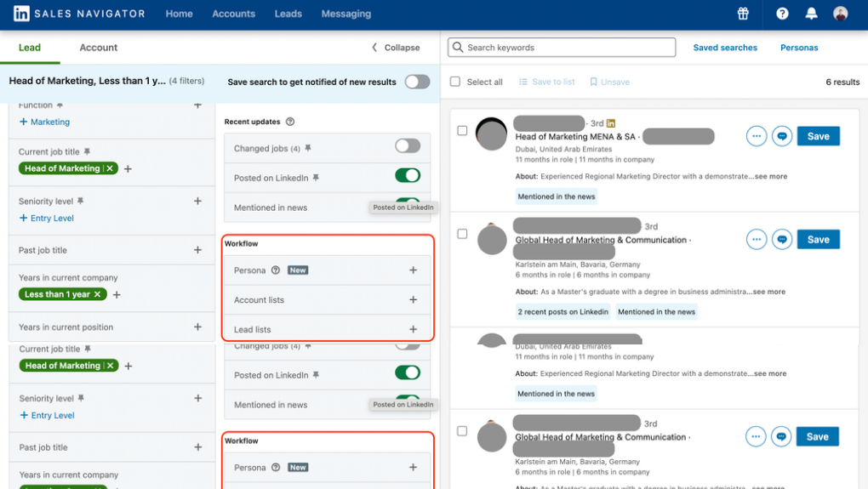Viewport: 868px width, 489px height.
Task: Click the Collapse chevron arrow
Action: (374, 48)
